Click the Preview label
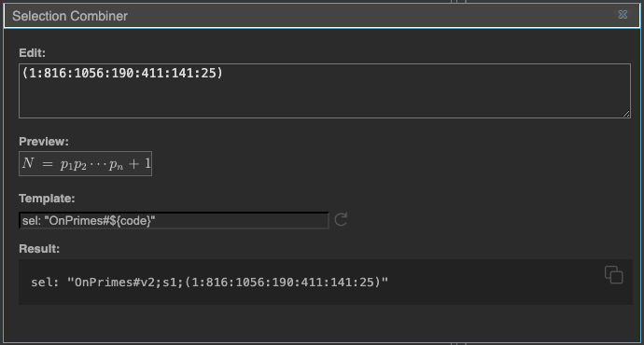Image resolution: width=644 pixels, height=345 pixels. (44, 142)
